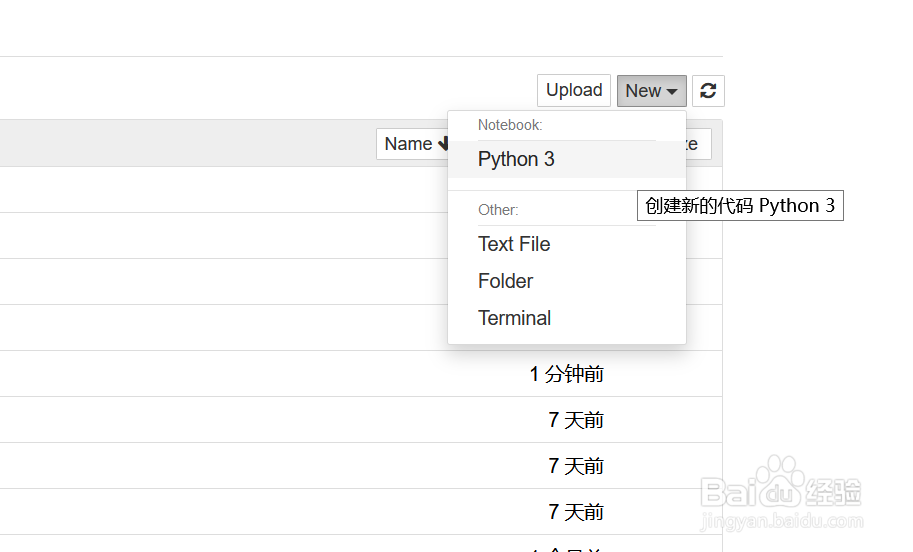Click the Notebook: section header
This screenshot has height=552, width=913.
tap(510, 125)
